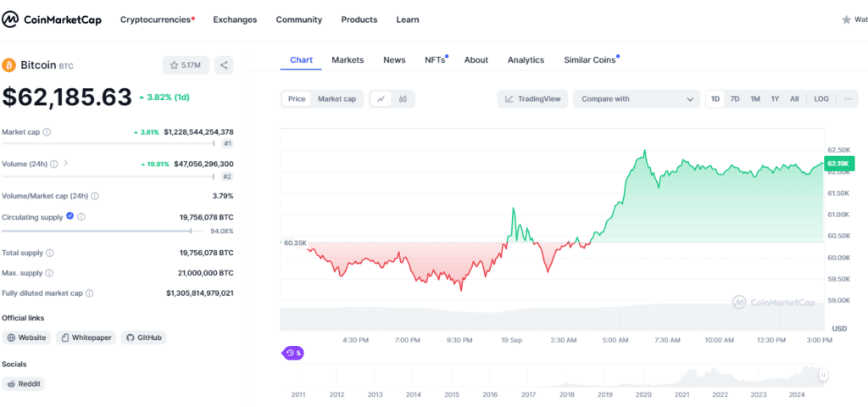
Task: Click the CoinMarketCap logo
Action: [52, 20]
